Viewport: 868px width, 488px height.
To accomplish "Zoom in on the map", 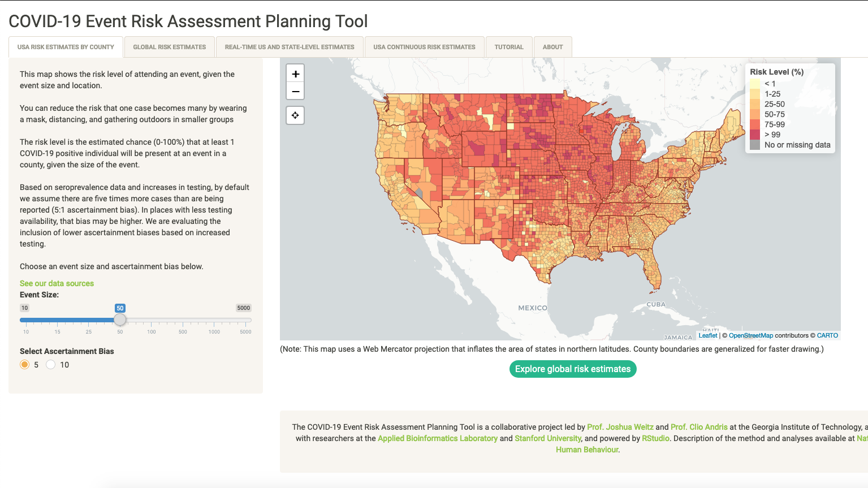I will (295, 74).
